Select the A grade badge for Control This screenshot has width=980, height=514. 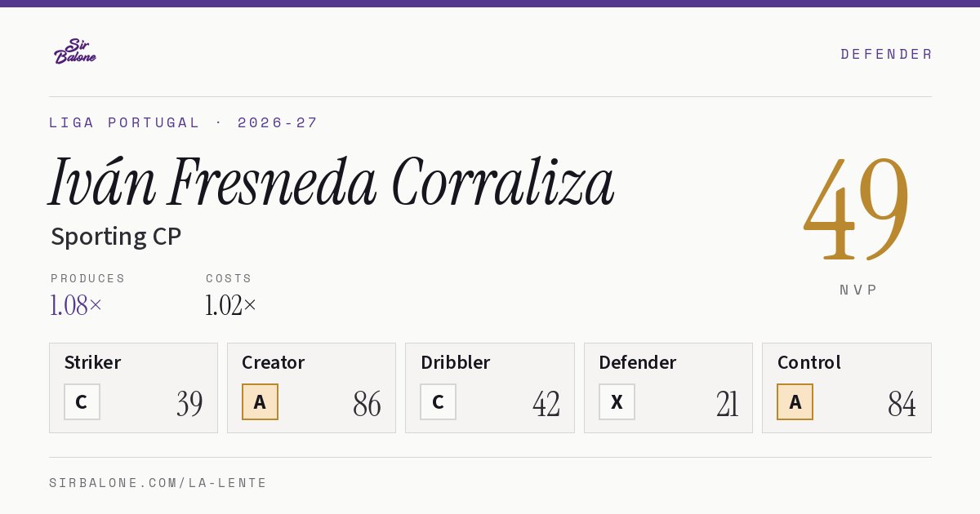(795, 401)
